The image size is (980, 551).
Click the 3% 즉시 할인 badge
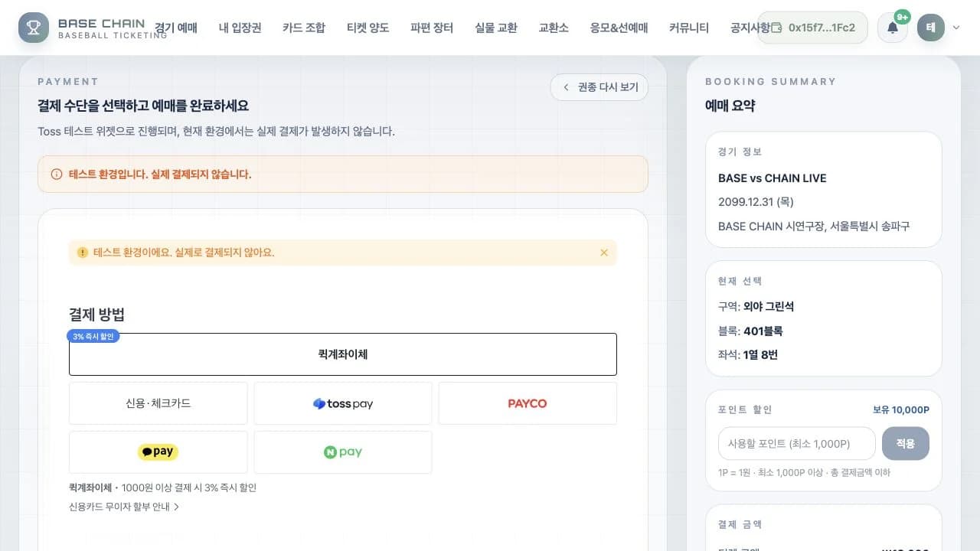(x=93, y=336)
